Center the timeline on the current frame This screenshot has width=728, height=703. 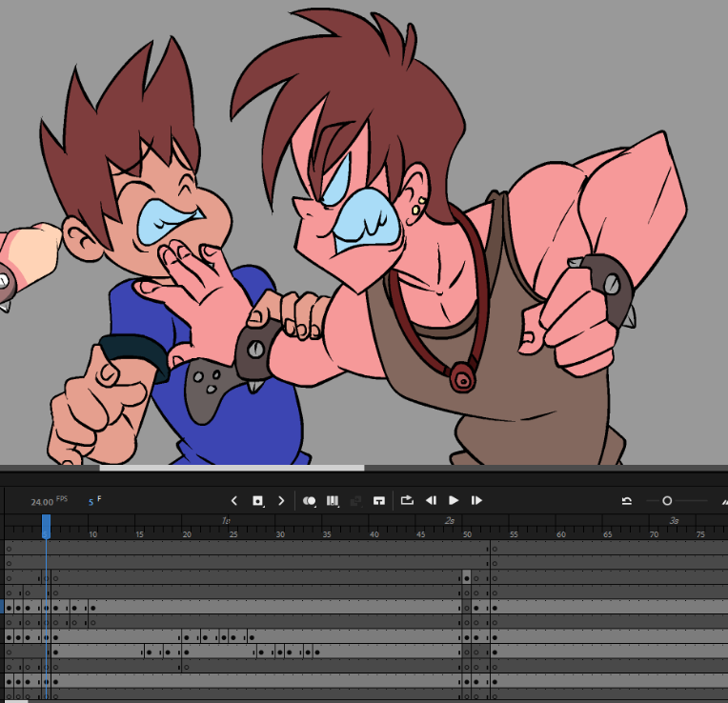click(x=379, y=501)
